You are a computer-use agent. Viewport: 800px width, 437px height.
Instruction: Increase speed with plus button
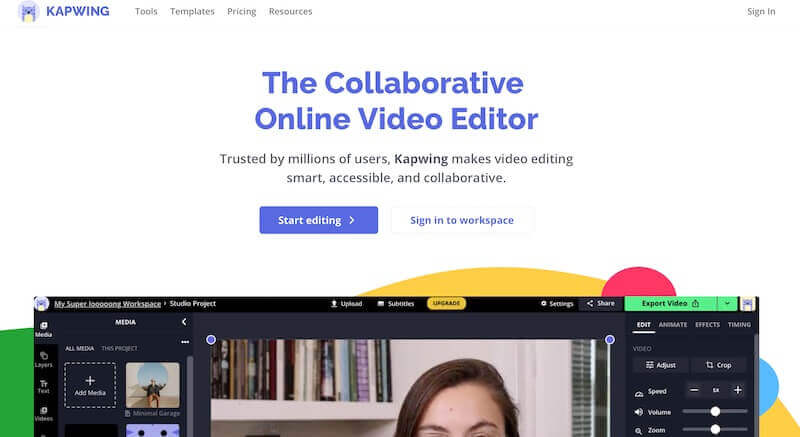(x=737, y=390)
